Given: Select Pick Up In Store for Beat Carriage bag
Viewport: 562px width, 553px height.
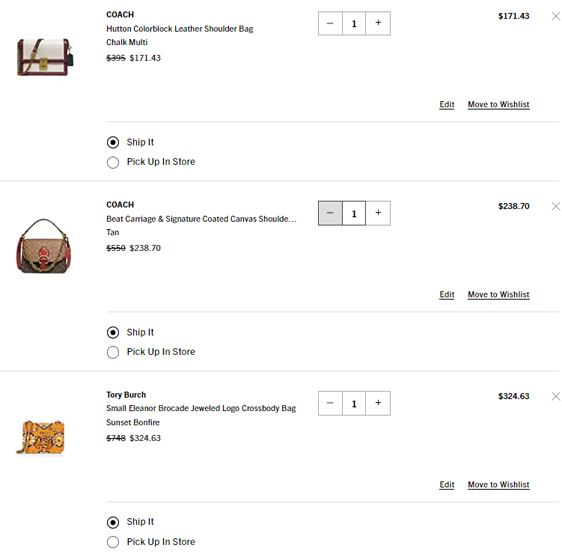Looking at the screenshot, I should coord(113,352).
